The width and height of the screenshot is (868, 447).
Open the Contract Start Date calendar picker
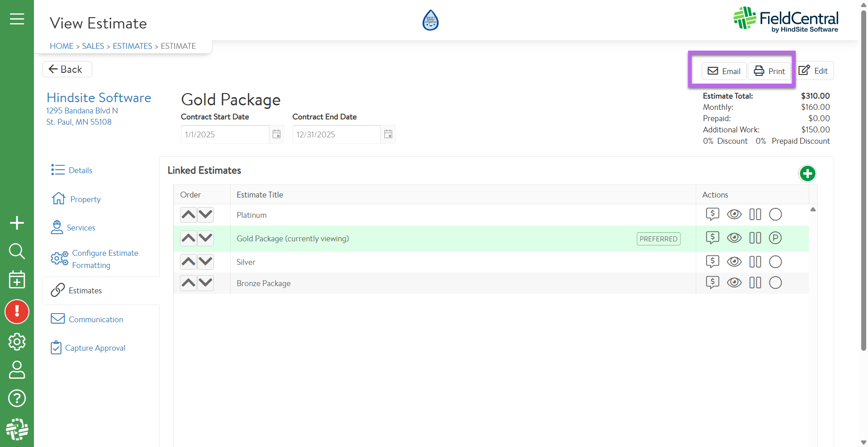pyautogui.click(x=276, y=134)
